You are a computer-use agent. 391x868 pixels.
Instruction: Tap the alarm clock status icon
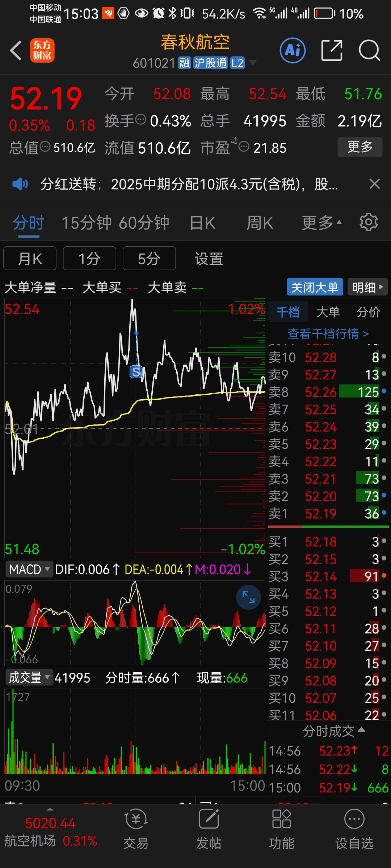click(x=158, y=13)
